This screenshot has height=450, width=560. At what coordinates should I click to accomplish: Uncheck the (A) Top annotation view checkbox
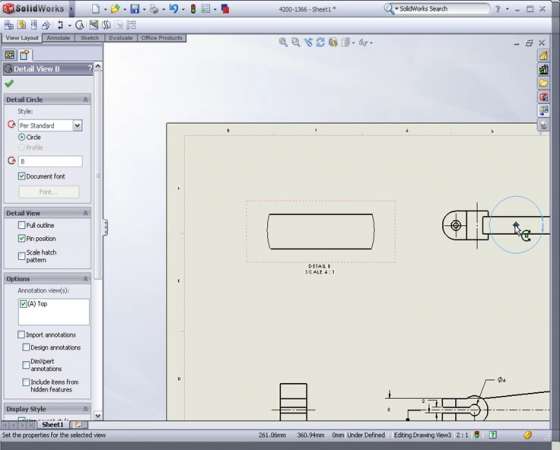(x=23, y=304)
